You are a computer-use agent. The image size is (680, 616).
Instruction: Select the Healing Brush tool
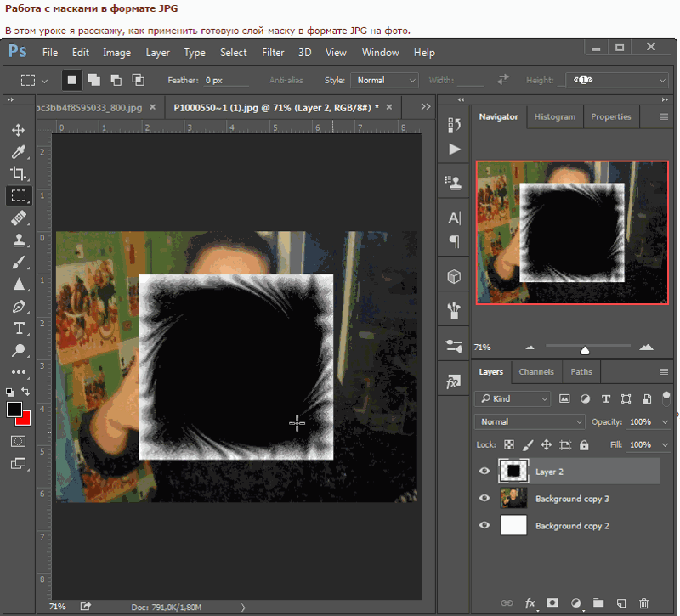click(x=18, y=218)
